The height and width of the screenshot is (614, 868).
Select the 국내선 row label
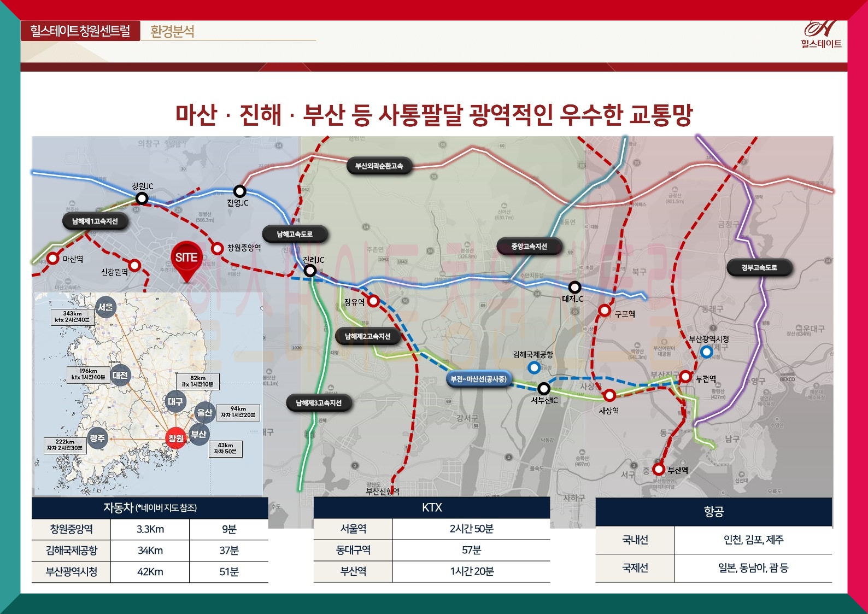pos(635,540)
